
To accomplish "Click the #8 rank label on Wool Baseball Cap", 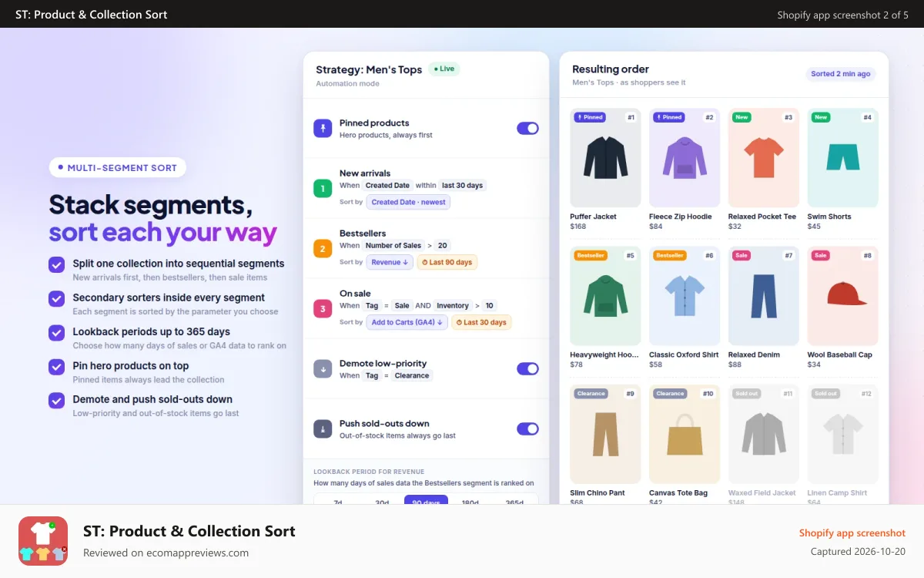I will pyautogui.click(x=868, y=255).
